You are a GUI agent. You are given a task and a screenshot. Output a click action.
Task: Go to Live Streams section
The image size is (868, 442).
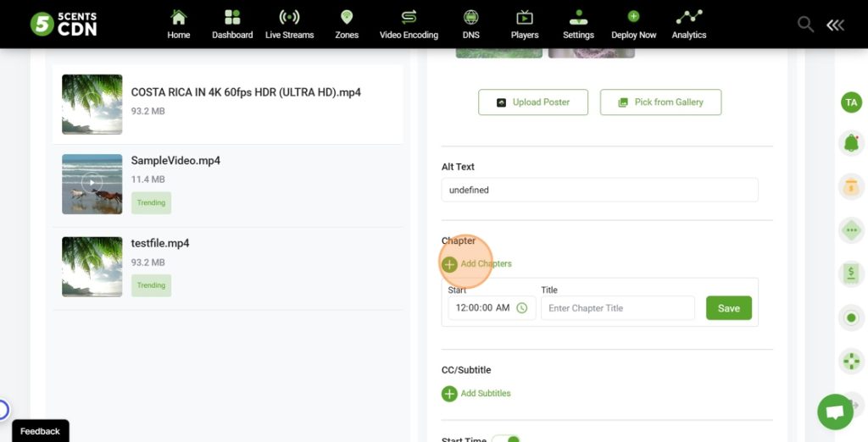click(289, 25)
